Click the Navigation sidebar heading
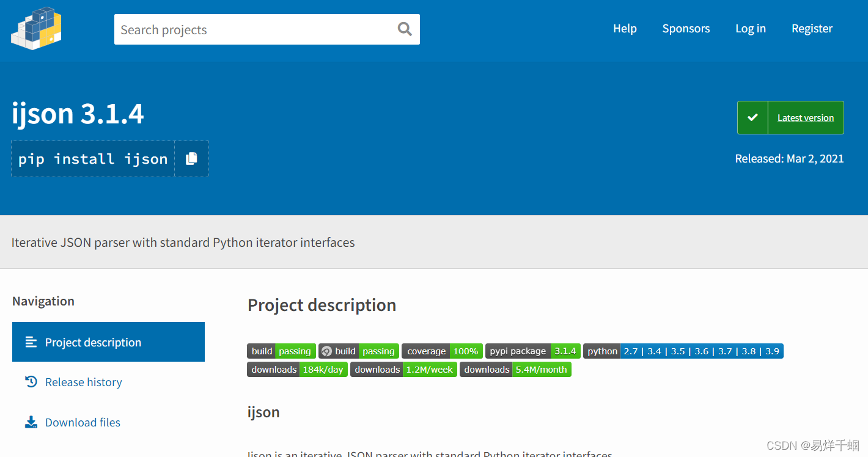 pos(43,301)
